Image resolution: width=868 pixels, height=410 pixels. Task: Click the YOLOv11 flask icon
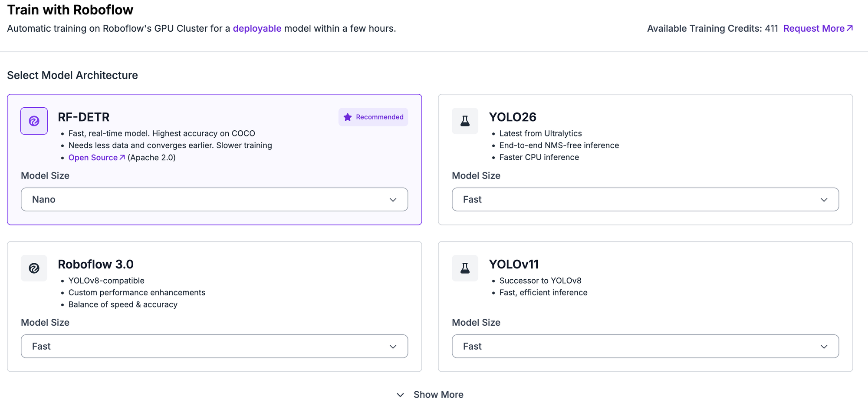pos(465,268)
